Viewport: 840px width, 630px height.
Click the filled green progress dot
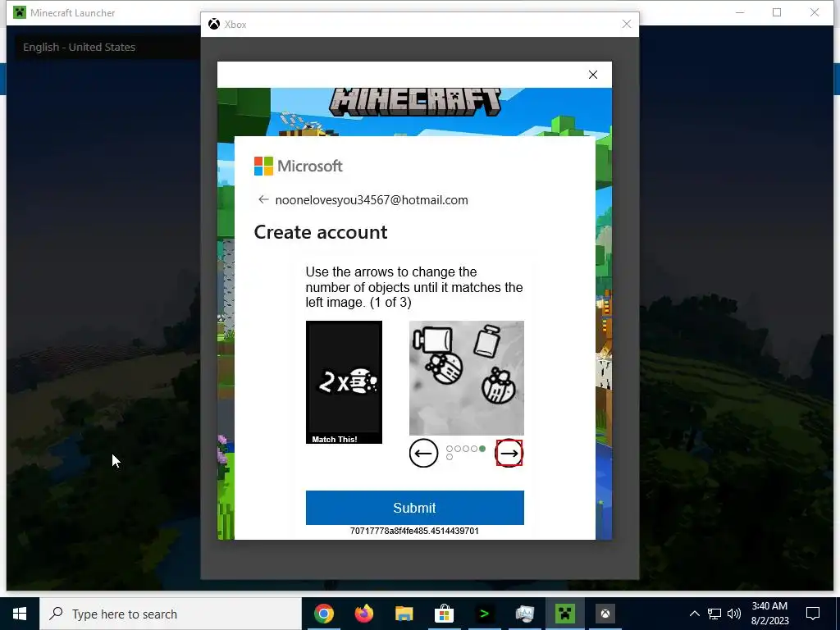click(x=482, y=449)
